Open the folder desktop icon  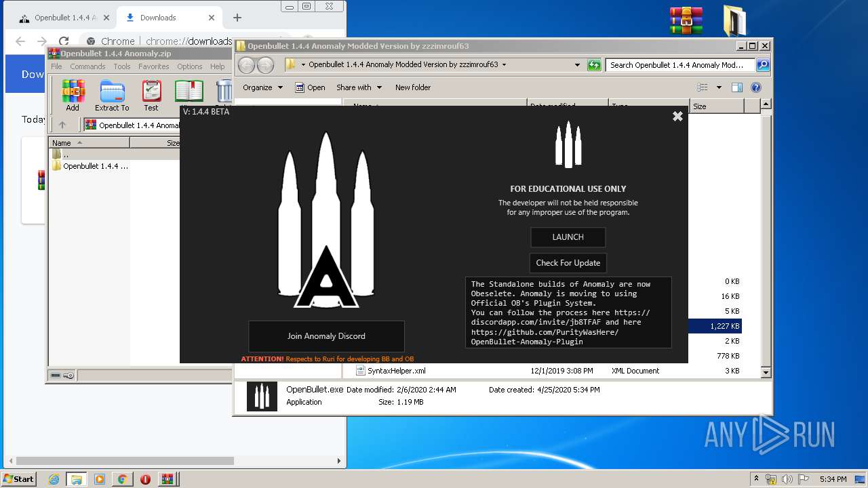[x=734, y=20]
